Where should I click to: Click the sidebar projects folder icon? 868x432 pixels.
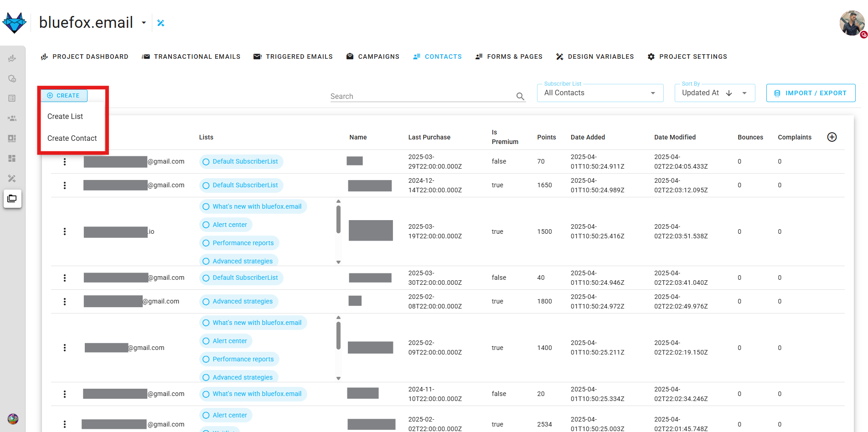[12, 199]
